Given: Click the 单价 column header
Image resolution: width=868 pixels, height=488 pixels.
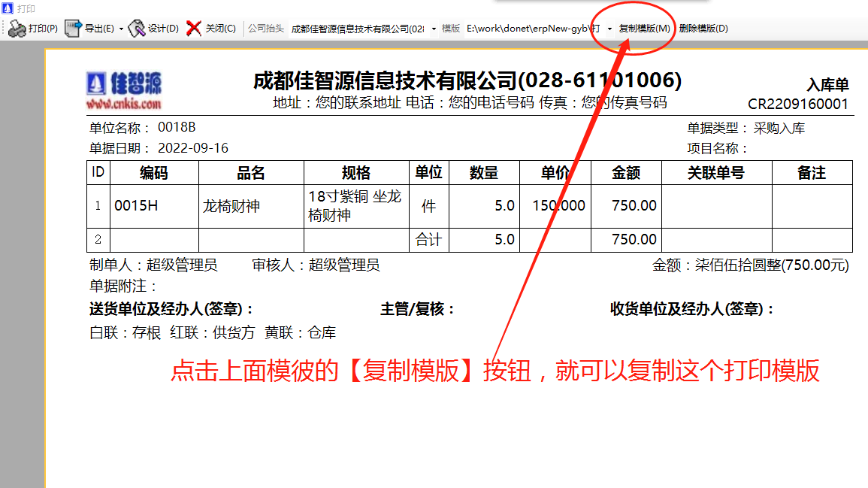Looking at the screenshot, I should pos(555,173).
